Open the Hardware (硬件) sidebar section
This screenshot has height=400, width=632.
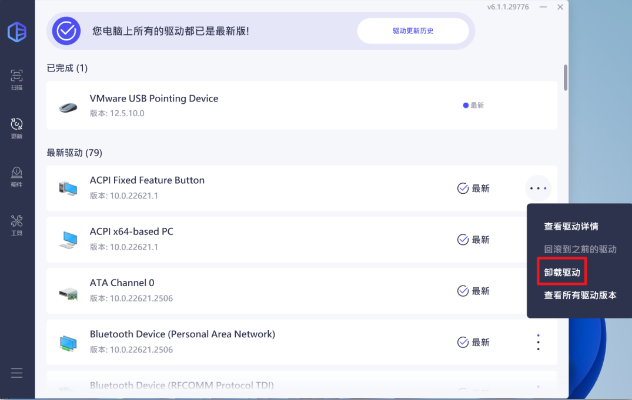click(17, 177)
